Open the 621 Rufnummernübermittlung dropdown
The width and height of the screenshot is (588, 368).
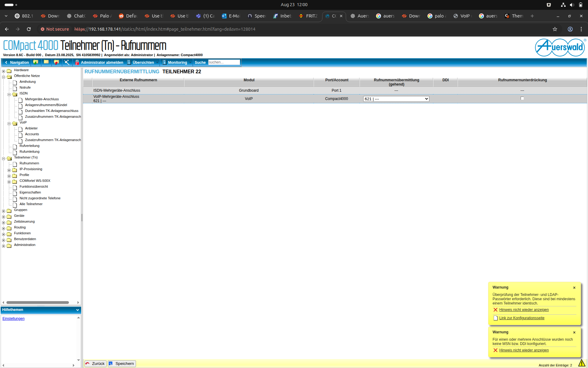[396, 99]
